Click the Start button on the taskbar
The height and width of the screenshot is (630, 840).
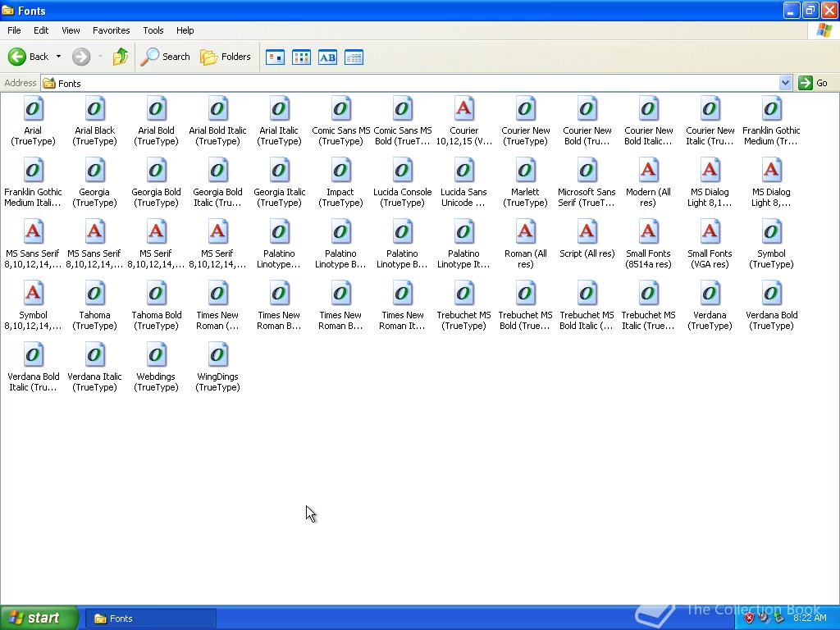pos(39,618)
